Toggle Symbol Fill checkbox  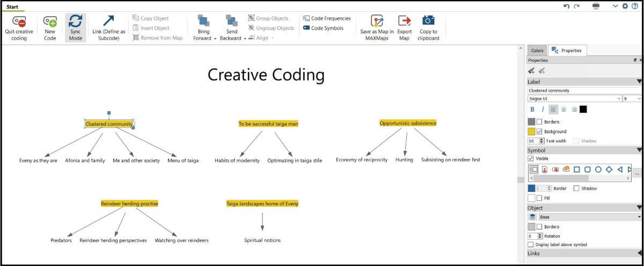point(540,198)
